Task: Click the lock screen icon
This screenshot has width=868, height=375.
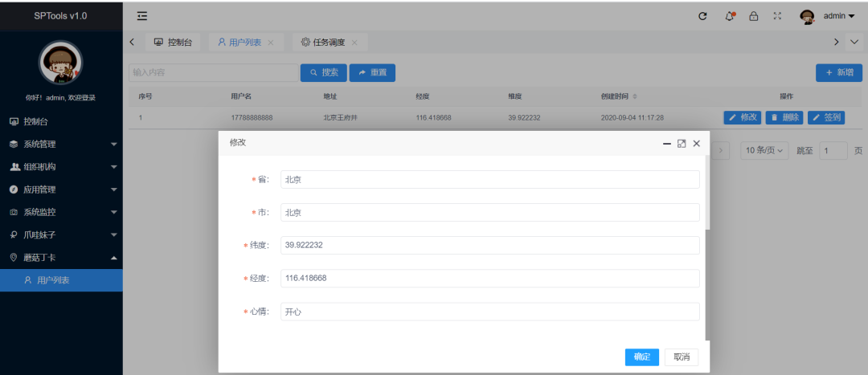Action: (x=753, y=16)
